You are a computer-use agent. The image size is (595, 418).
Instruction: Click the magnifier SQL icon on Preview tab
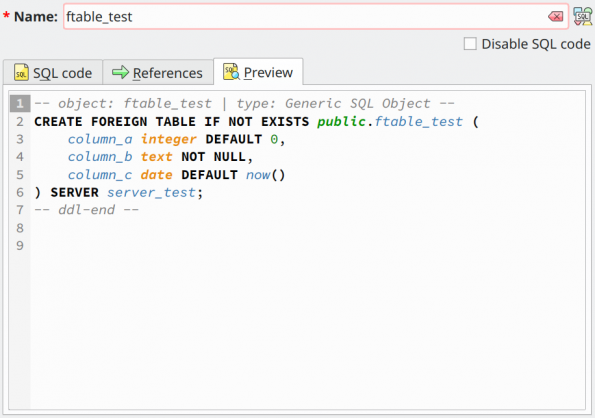(x=231, y=71)
